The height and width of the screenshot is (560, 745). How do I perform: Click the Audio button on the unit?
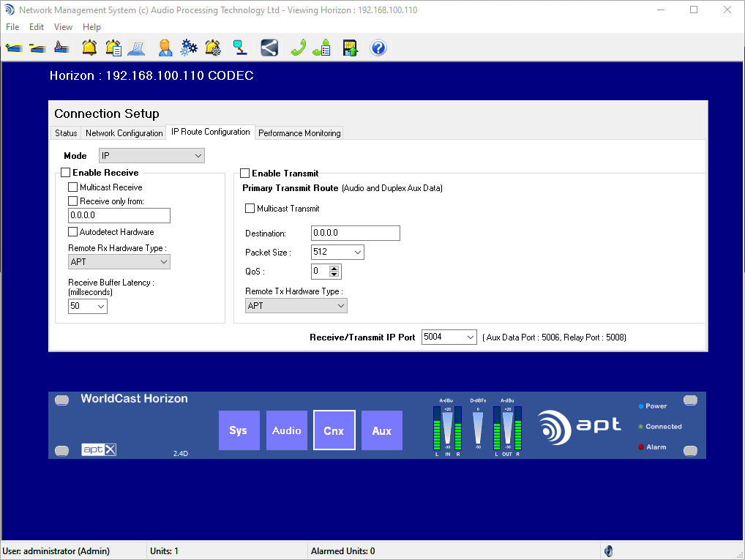[286, 430]
